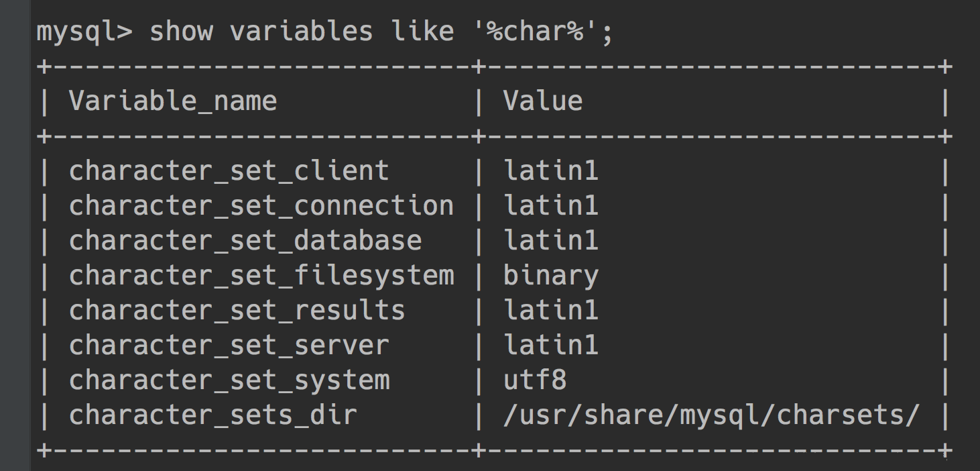Click the binary value for filesystem
The image size is (980, 471).
coord(551,276)
